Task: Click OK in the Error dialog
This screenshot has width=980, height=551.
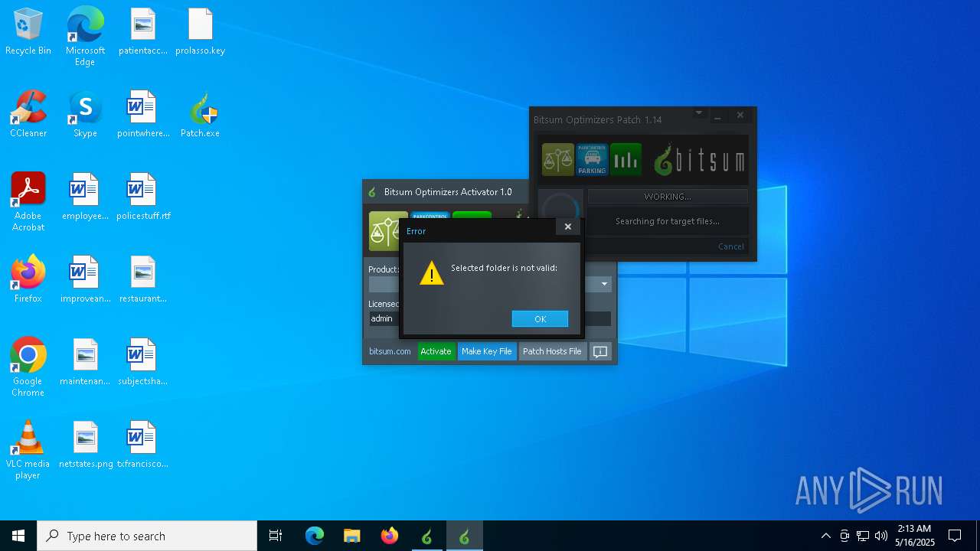Action: click(540, 319)
